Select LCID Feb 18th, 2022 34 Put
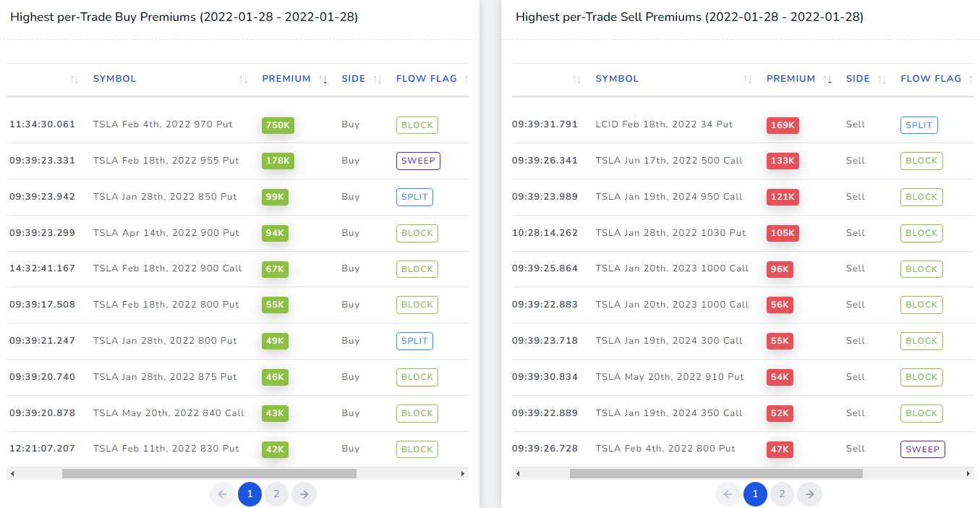Screen dimensions: 980x508 (664, 124)
